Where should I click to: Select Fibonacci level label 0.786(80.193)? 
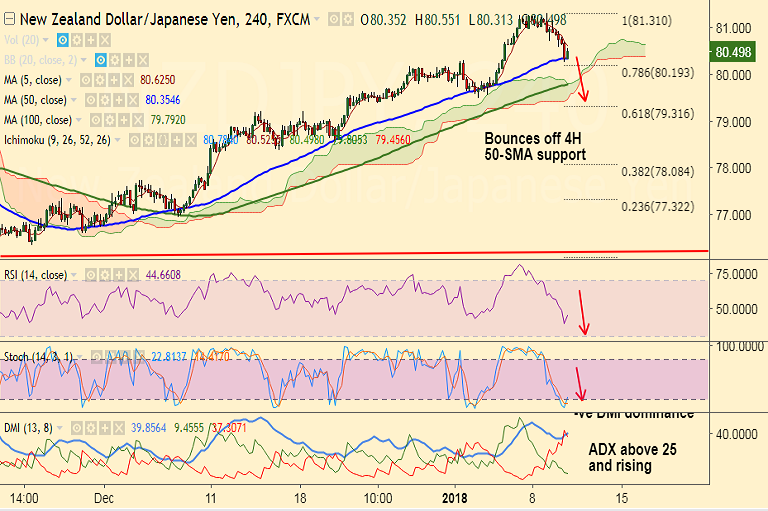[658, 73]
